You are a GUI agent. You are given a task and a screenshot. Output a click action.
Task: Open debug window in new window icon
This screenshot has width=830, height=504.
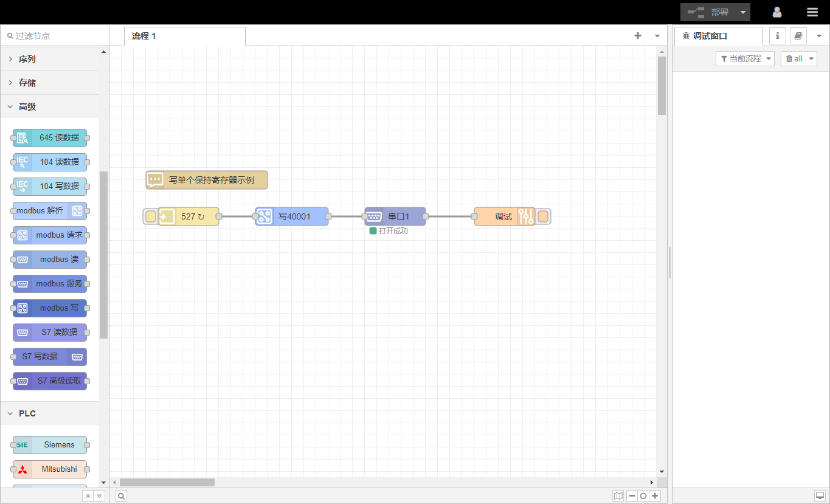tap(820, 496)
